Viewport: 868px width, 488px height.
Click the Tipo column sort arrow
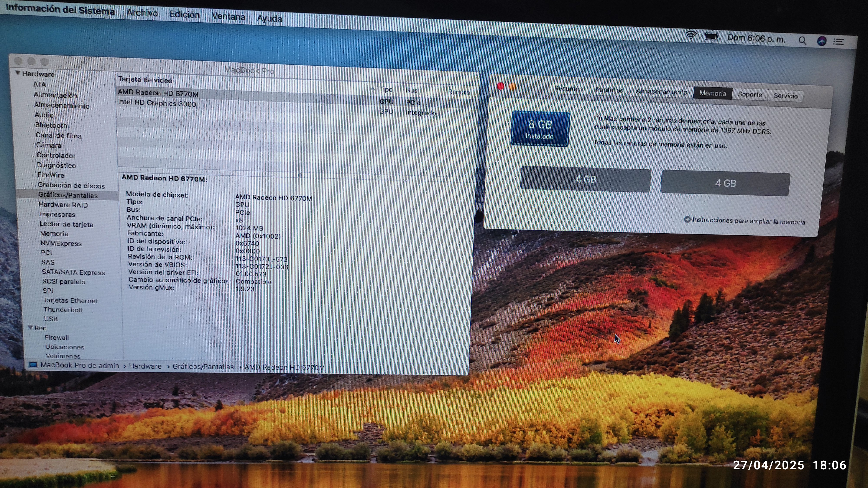[372, 89]
